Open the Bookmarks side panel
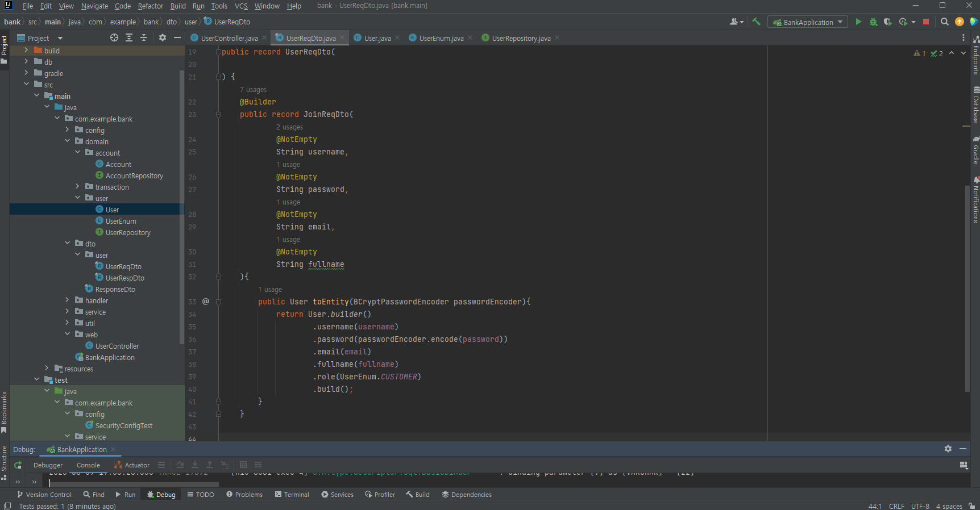The width and height of the screenshot is (980, 510). click(x=4, y=412)
